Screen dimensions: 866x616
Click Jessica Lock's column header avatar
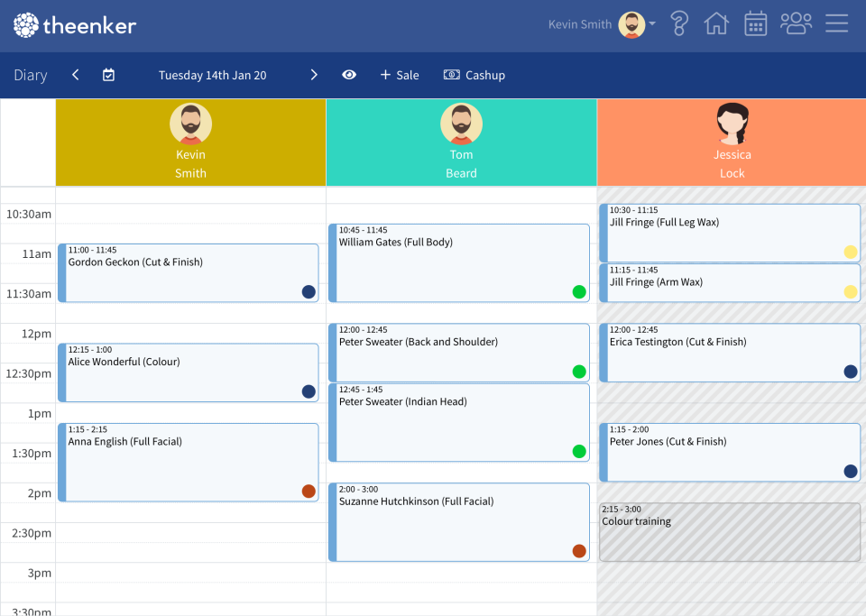[732, 123]
